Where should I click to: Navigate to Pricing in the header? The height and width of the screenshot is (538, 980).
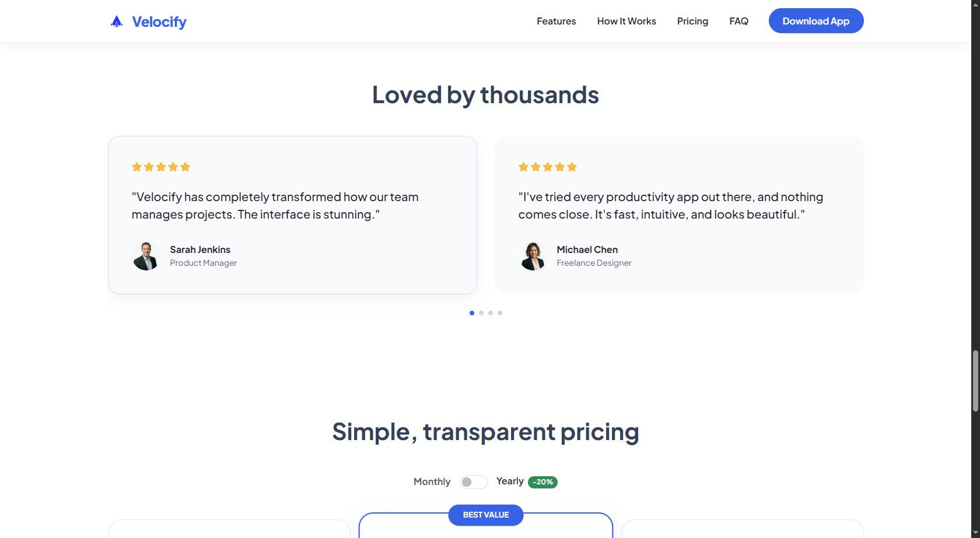pyautogui.click(x=692, y=21)
